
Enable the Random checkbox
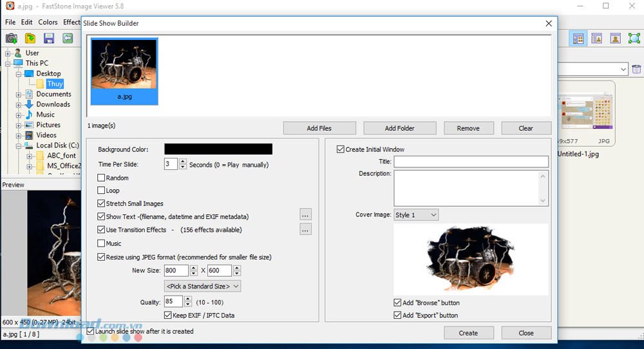coord(101,178)
